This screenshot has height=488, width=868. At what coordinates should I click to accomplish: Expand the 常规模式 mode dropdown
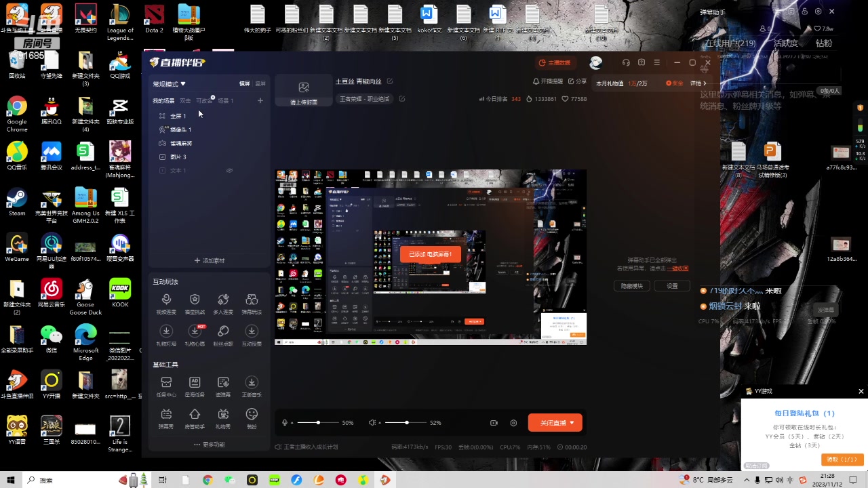[169, 84]
